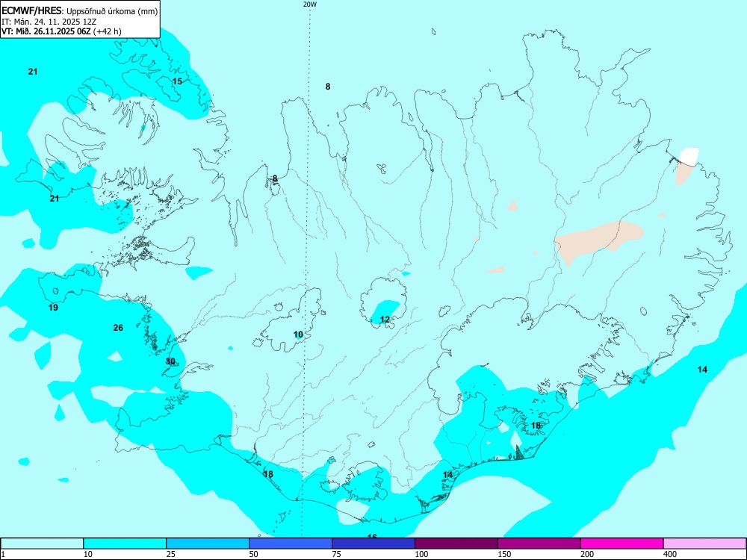Image resolution: width=747 pixels, height=560 pixels.
Task: Click the '150' label under the legend bar
Action: [504, 554]
